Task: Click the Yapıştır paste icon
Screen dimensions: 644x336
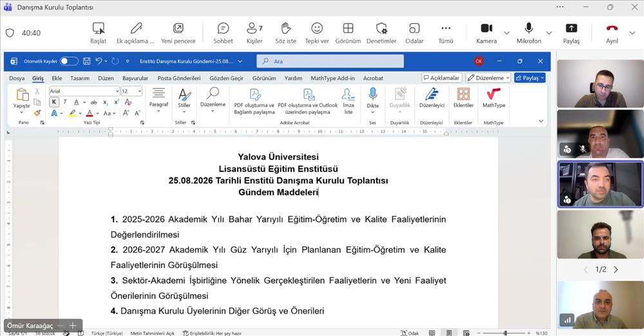Action: tap(22, 95)
